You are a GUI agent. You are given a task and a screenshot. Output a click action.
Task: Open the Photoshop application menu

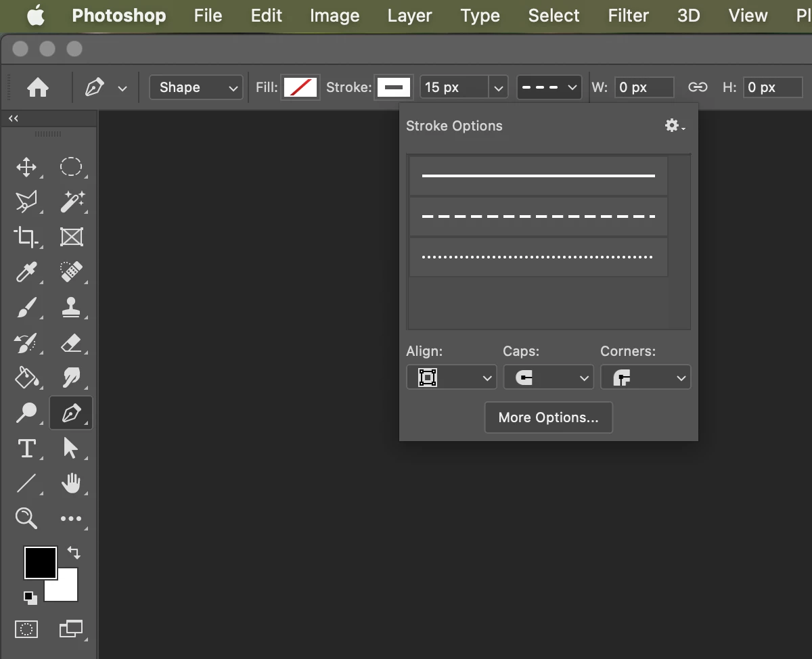119,16
